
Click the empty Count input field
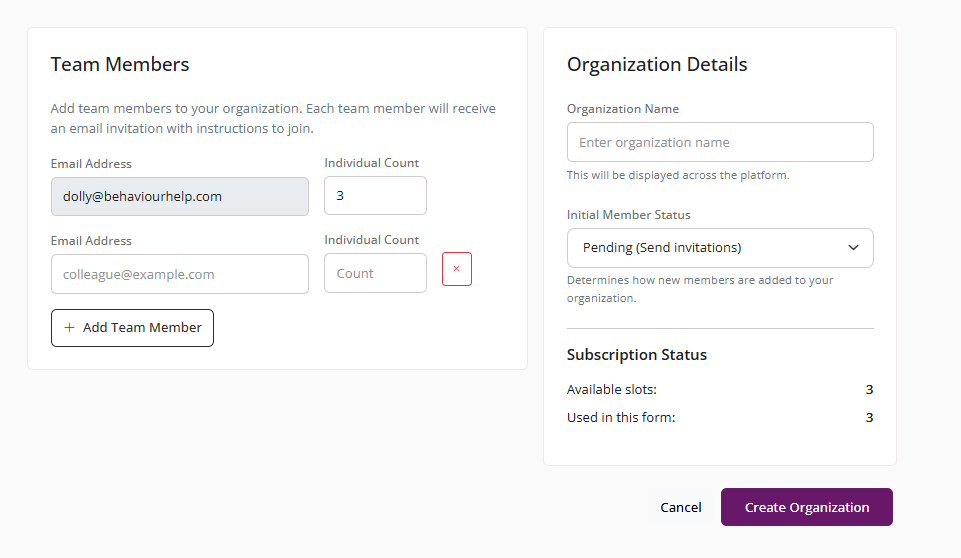click(375, 273)
